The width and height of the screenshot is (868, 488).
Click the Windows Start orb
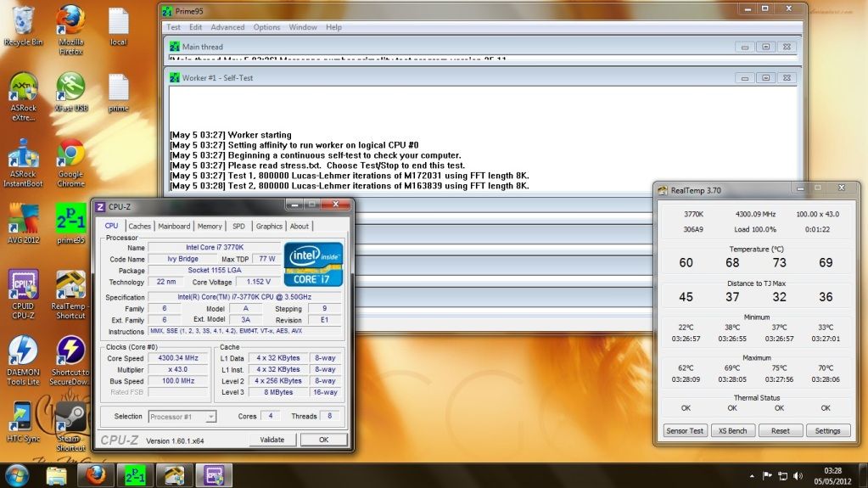[x=17, y=476]
